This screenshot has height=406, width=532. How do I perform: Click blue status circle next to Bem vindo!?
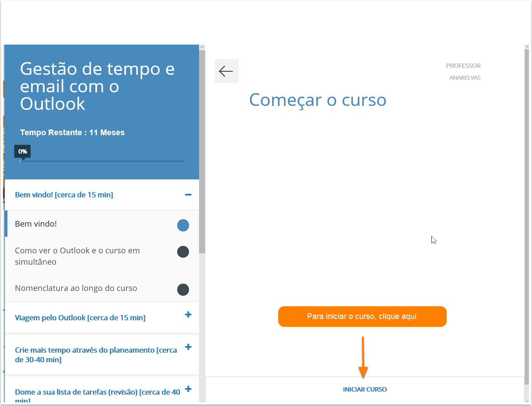pos(183,225)
